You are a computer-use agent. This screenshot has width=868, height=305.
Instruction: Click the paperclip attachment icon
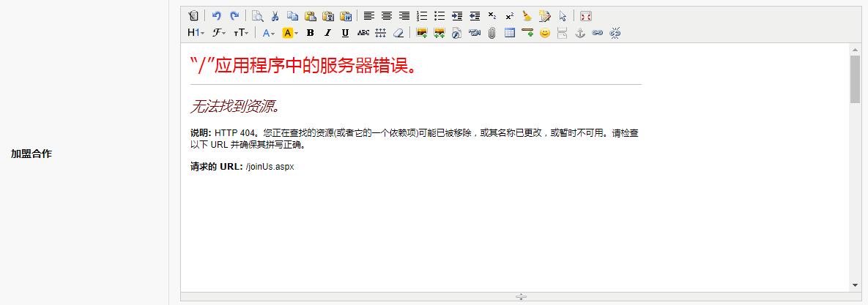492,33
